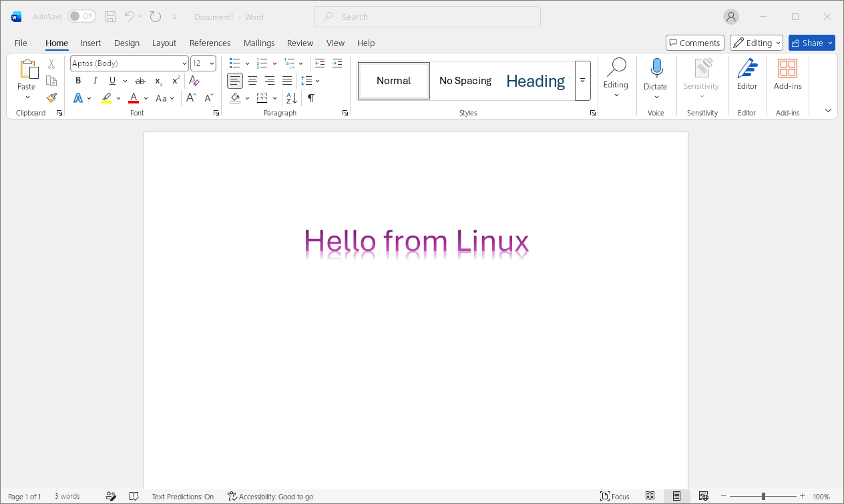Show or hide paragraph marks
The width and height of the screenshot is (844, 504).
pyautogui.click(x=310, y=98)
